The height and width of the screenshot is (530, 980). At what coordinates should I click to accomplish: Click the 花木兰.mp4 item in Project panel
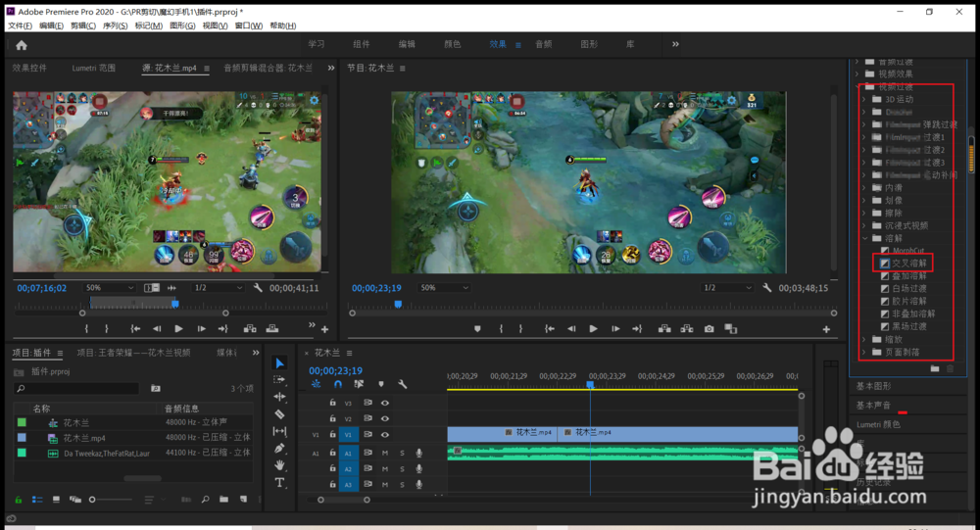[84, 438]
